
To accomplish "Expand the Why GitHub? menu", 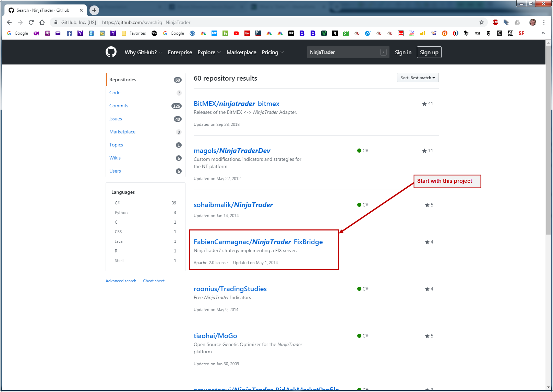I will pyautogui.click(x=143, y=52).
